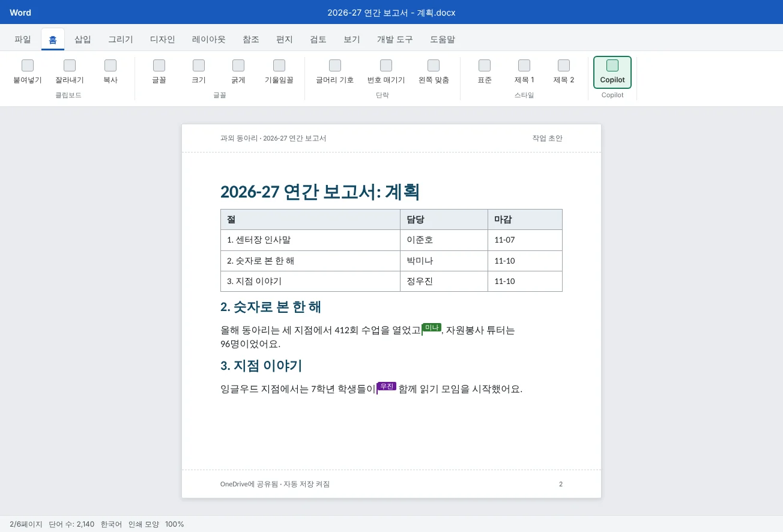783x532 pixels.
Task: Click the 100% zoom level
Action: click(x=175, y=524)
